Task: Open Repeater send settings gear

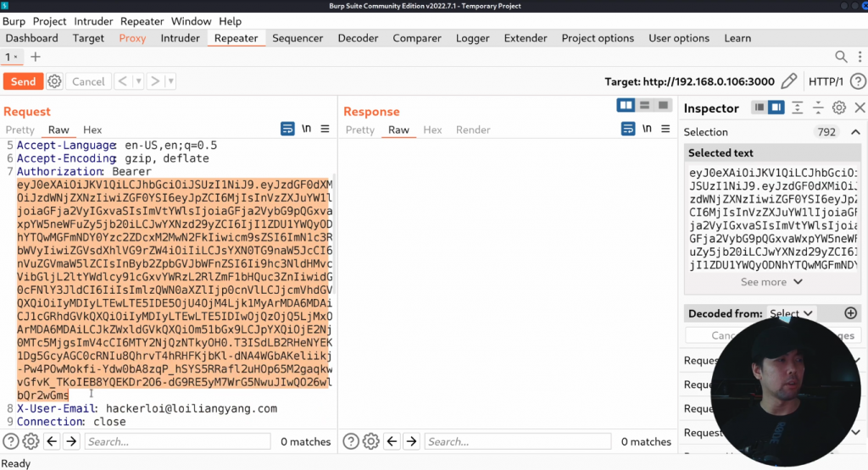Action: [x=54, y=81]
